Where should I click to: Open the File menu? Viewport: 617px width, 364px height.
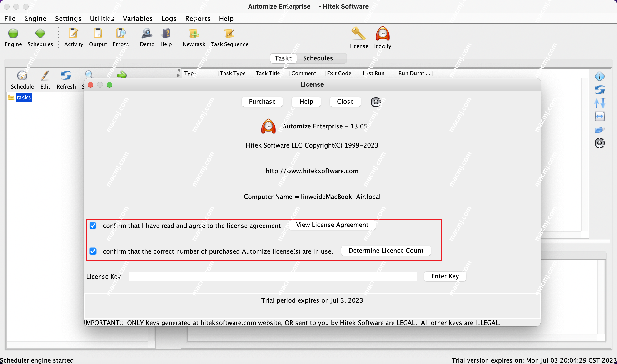tap(10, 18)
